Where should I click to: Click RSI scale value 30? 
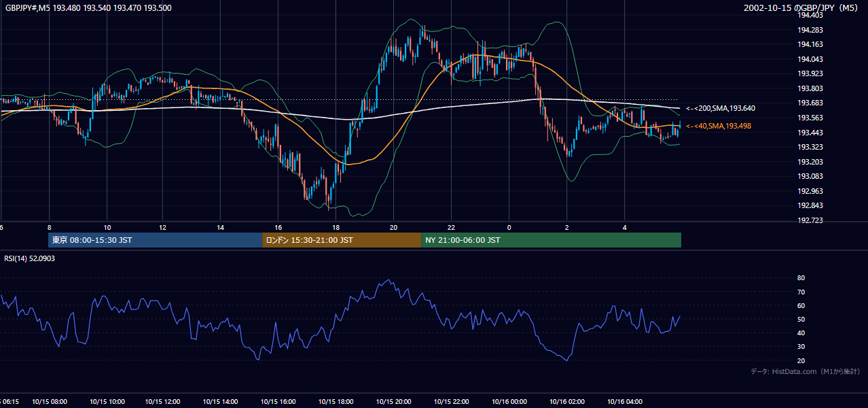pos(801,346)
